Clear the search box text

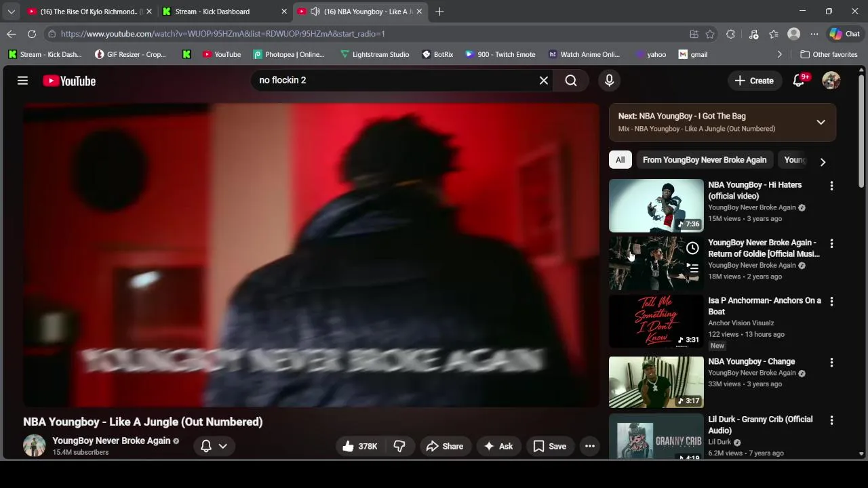click(x=543, y=81)
